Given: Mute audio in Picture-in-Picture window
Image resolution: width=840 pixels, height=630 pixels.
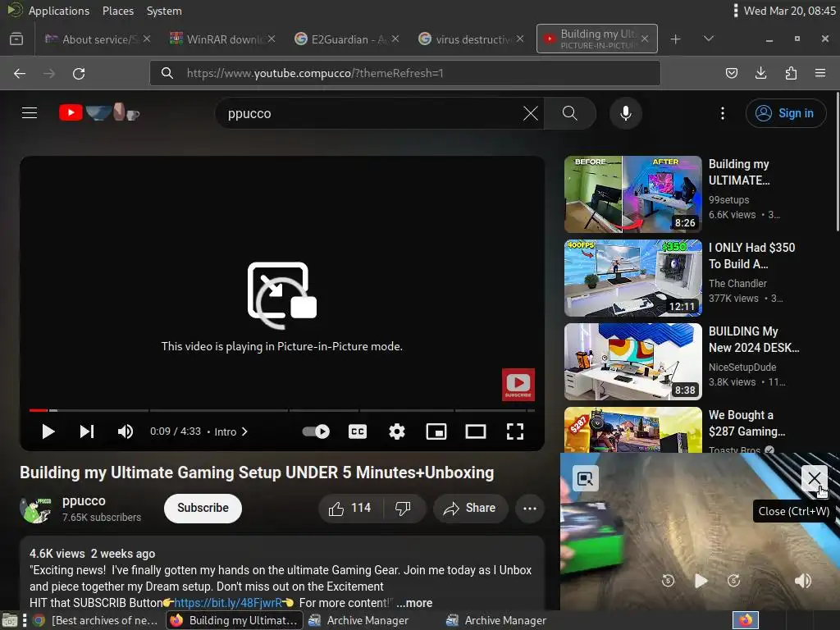Looking at the screenshot, I should point(802,581).
